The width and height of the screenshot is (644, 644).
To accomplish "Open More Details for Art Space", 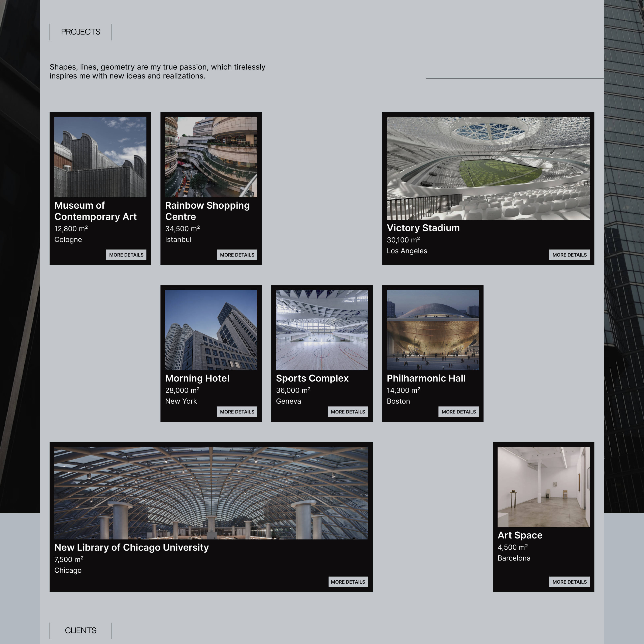I will [569, 582].
